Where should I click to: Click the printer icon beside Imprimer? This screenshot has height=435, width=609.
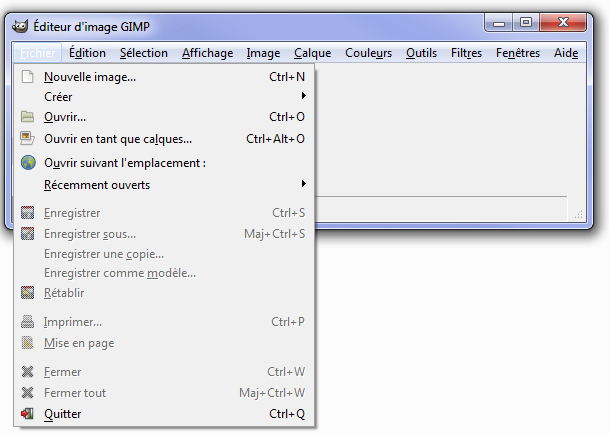[x=27, y=322]
